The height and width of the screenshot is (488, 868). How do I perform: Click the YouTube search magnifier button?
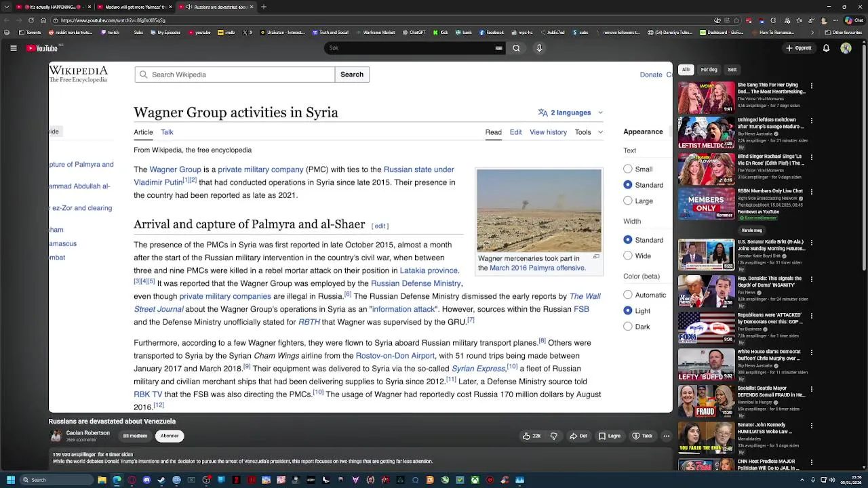tap(516, 48)
